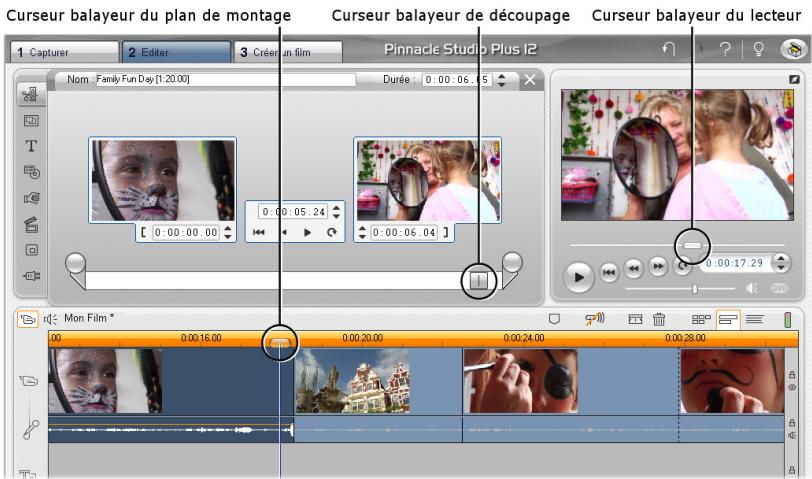This screenshot has width=812, height=479.
Task: Play the clip in the trim transport controls
Action: point(308,233)
